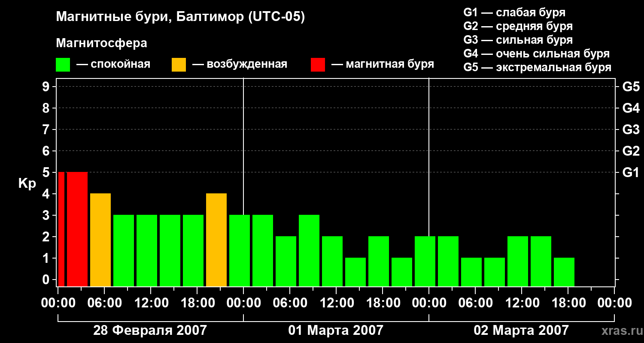Click the '28 Февраля 2007' date label

tap(150, 331)
